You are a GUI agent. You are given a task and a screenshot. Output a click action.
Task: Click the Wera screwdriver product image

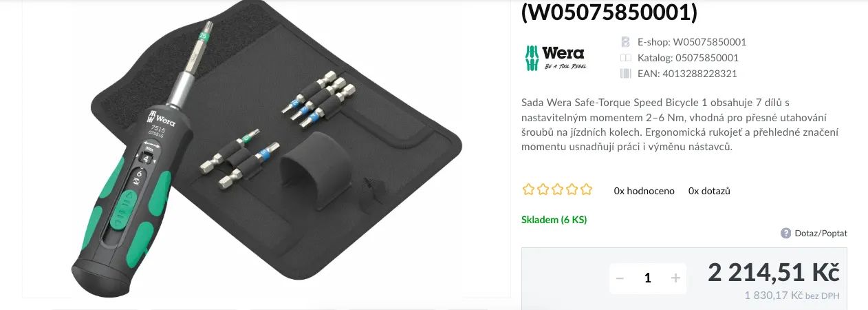pyautogui.click(x=266, y=148)
